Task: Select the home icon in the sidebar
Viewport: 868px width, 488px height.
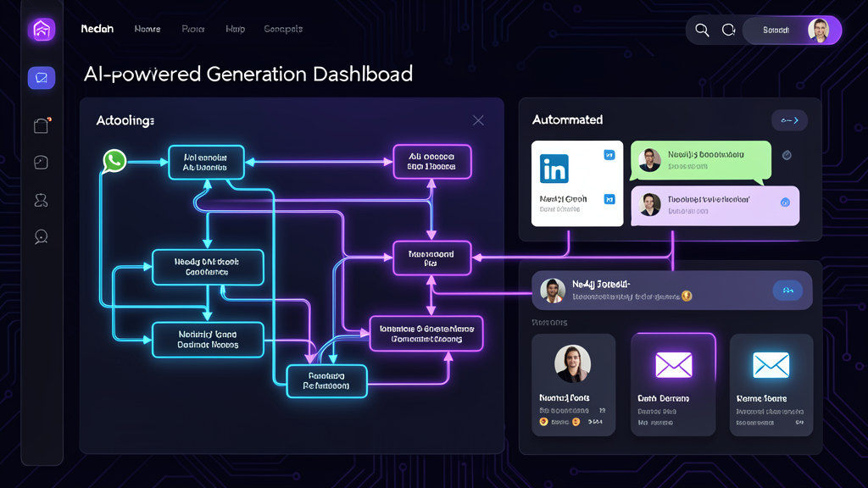Action: [x=41, y=29]
